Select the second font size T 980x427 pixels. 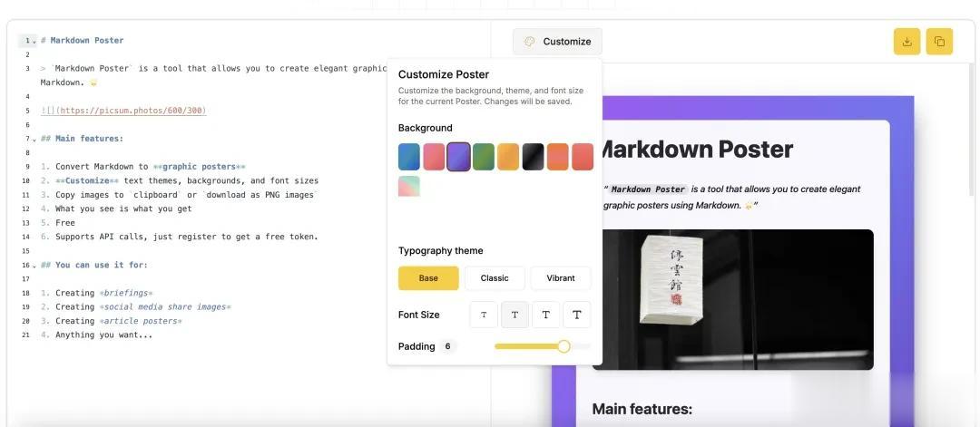coord(515,315)
